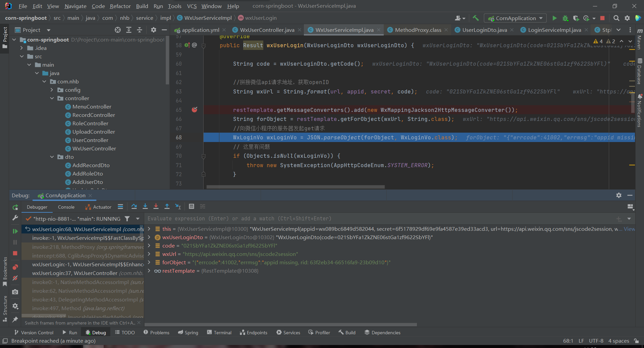Click the Step Out debugger icon
The width and height of the screenshot is (644, 348).
pos(167,207)
